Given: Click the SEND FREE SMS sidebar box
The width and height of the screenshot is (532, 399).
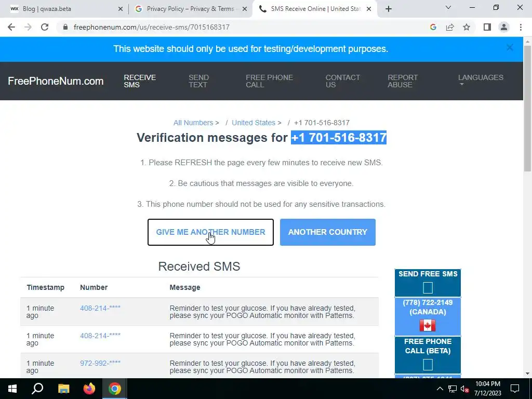Looking at the screenshot, I should click(428, 283).
